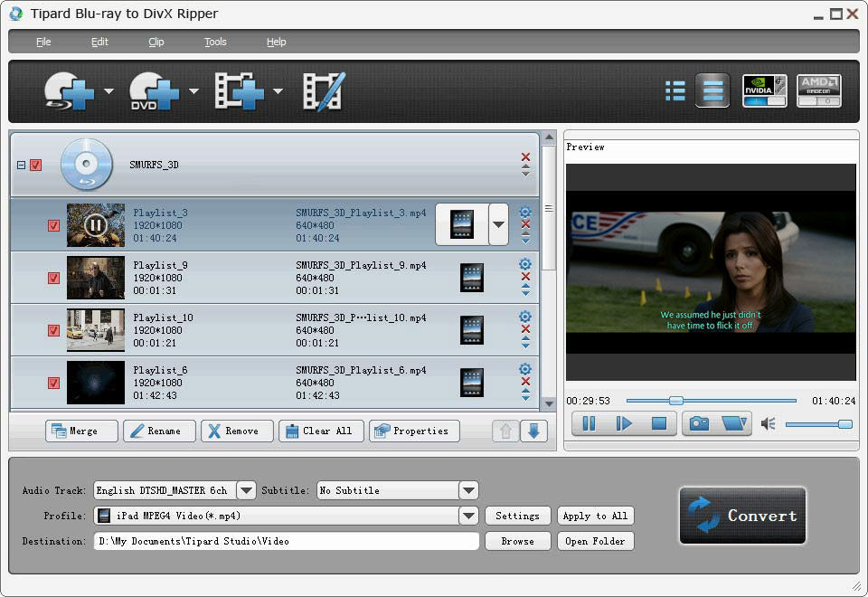Step to the next frame in the preview
Image resolution: width=868 pixels, height=597 pixels.
click(624, 423)
